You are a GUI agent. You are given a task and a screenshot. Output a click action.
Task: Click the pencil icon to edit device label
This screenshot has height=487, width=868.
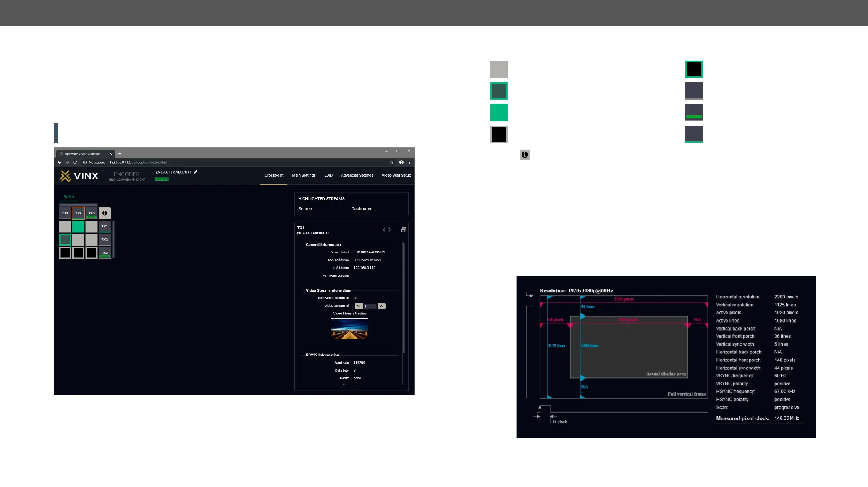[x=196, y=172]
